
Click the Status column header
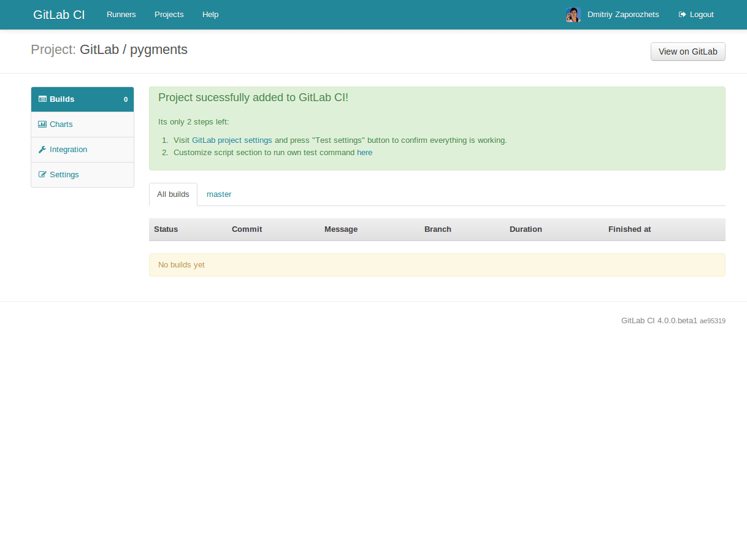click(166, 229)
